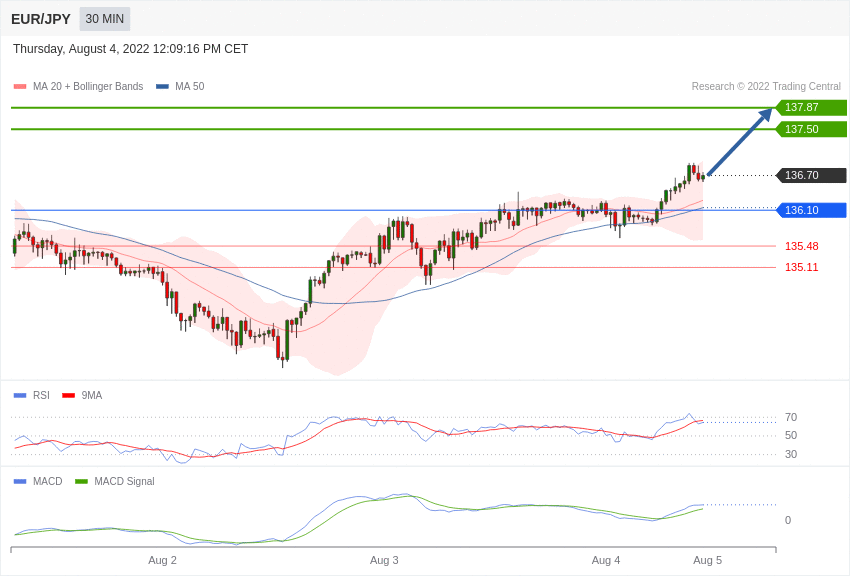
Task: Click the Aug 3 date axis label
Action: tap(384, 560)
